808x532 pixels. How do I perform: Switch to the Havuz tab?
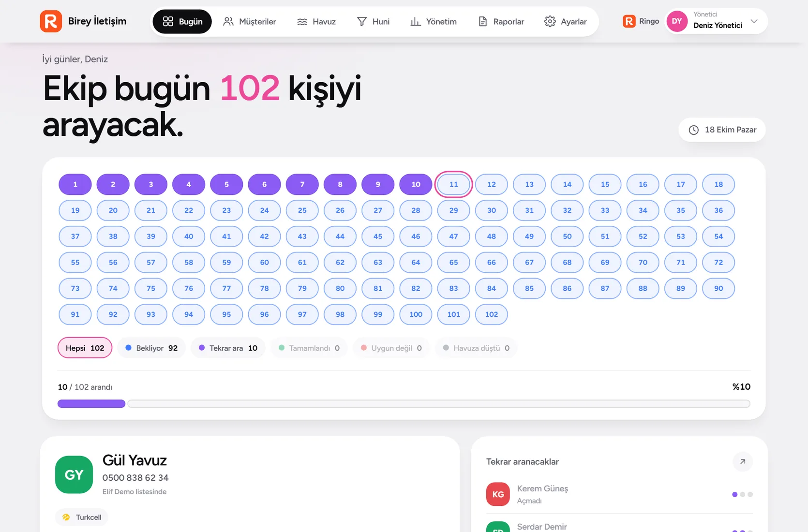tap(316, 21)
